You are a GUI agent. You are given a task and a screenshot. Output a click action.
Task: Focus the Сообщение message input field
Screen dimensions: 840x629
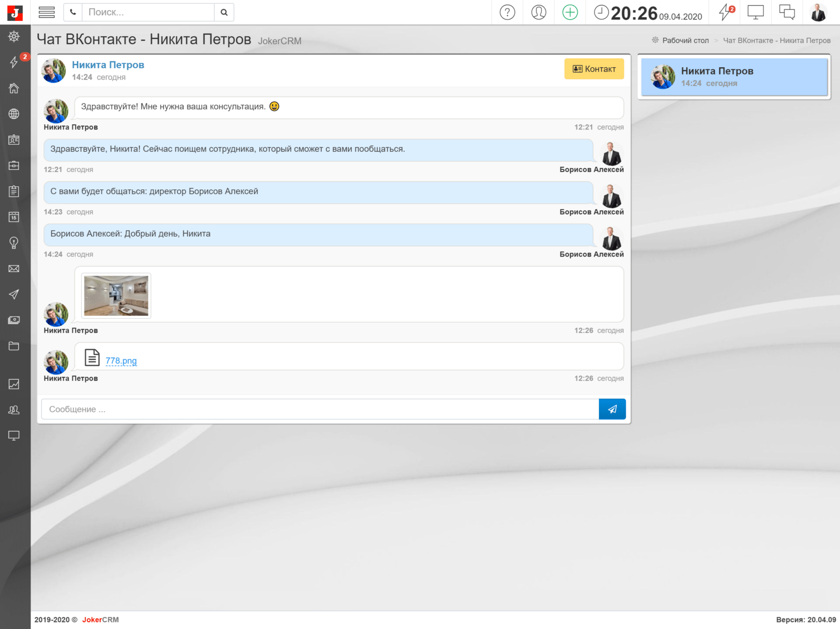[320, 409]
